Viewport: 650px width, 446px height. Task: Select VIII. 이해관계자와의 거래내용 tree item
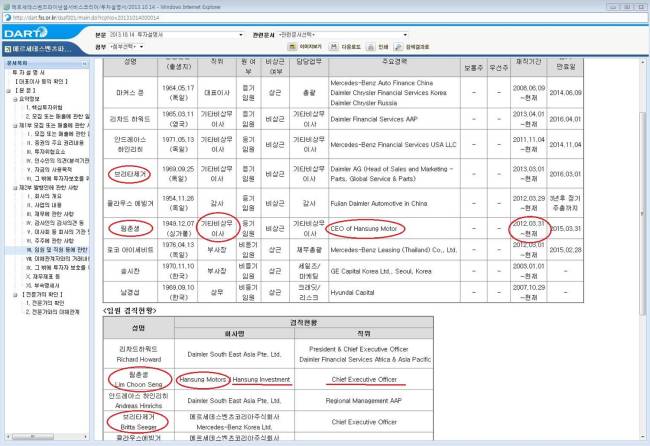pyautogui.click(x=57, y=259)
